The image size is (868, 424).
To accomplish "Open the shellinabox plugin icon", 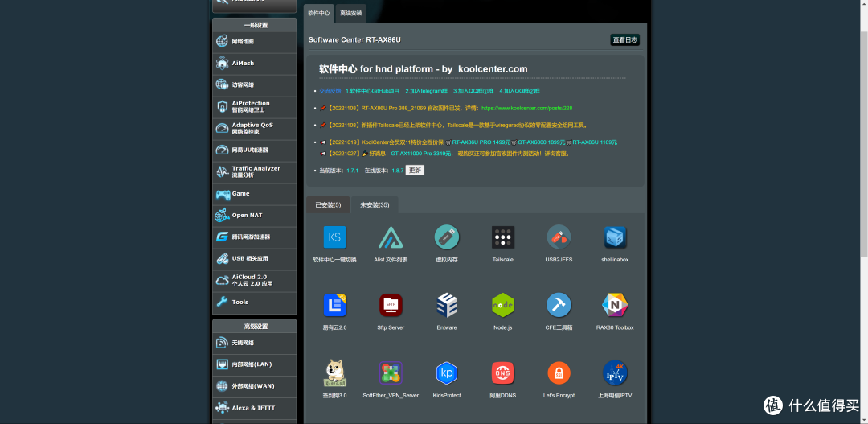I will tap(615, 237).
